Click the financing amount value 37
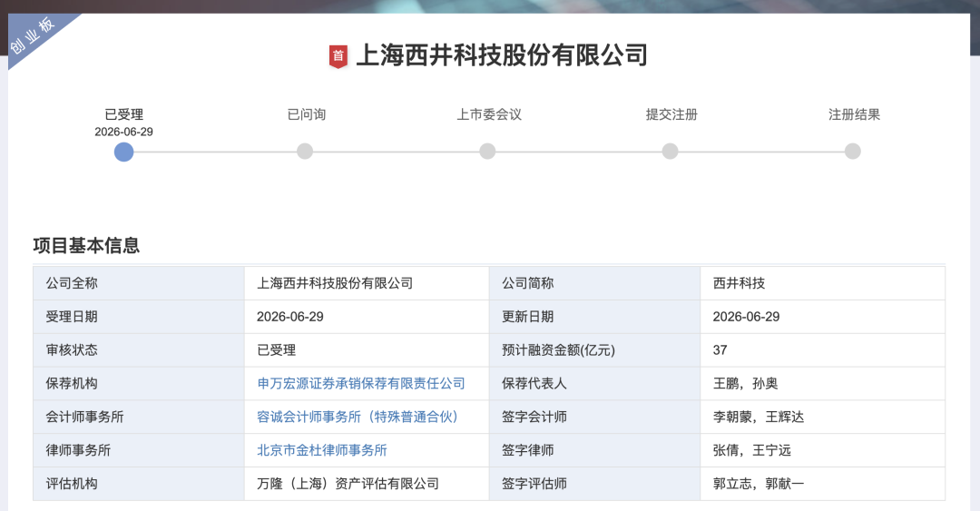This screenshot has width=980, height=511. (x=720, y=350)
